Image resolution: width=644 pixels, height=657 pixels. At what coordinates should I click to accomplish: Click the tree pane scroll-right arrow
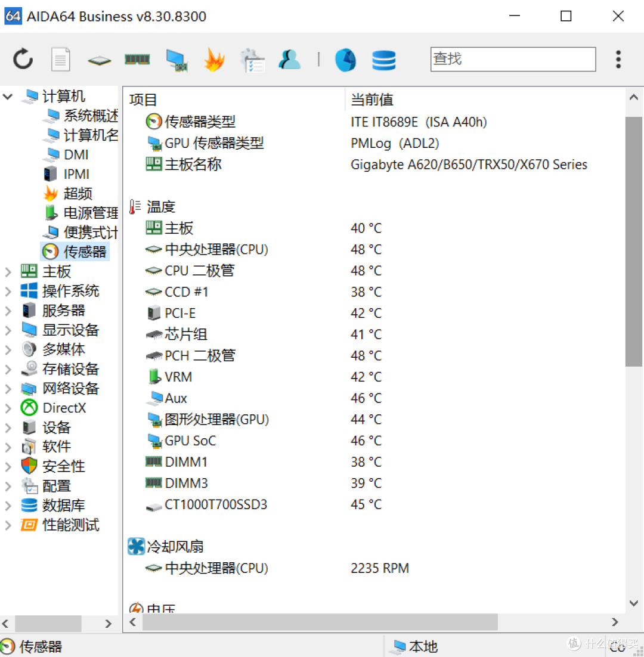tap(108, 624)
